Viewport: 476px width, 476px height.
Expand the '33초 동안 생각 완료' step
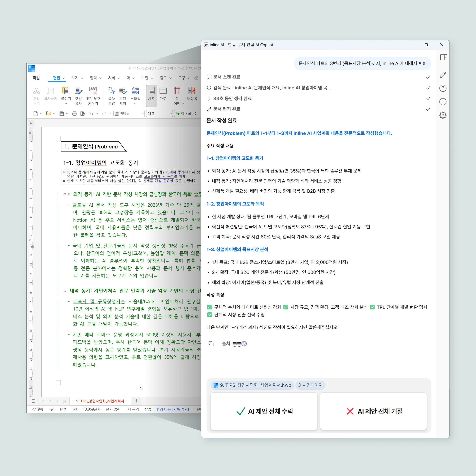click(x=209, y=99)
